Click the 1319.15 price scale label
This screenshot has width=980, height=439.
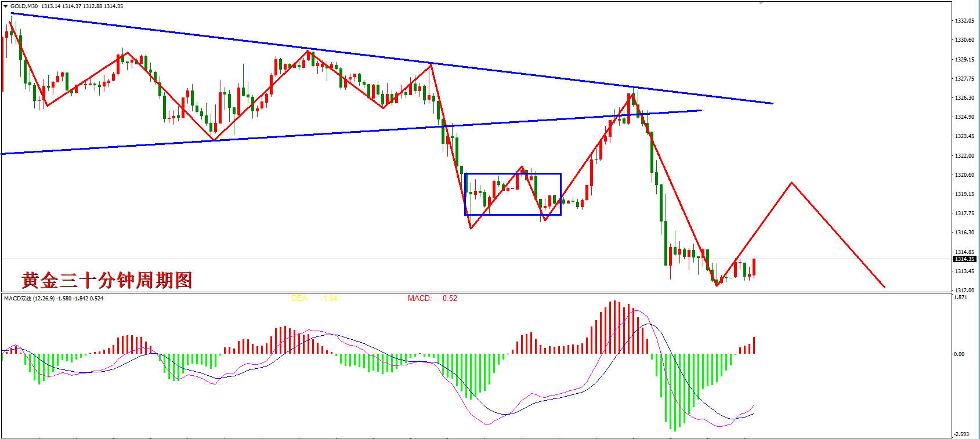coord(965,194)
